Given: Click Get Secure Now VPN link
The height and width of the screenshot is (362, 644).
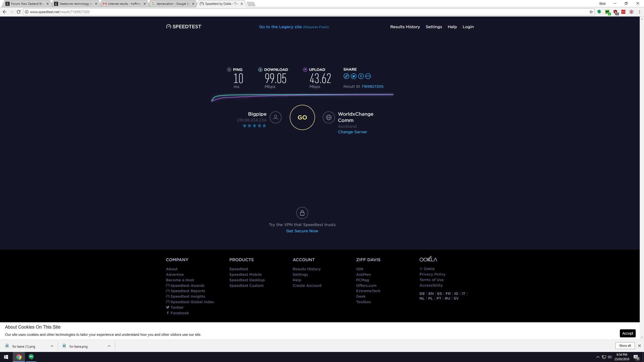Looking at the screenshot, I should click(x=302, y=231).
